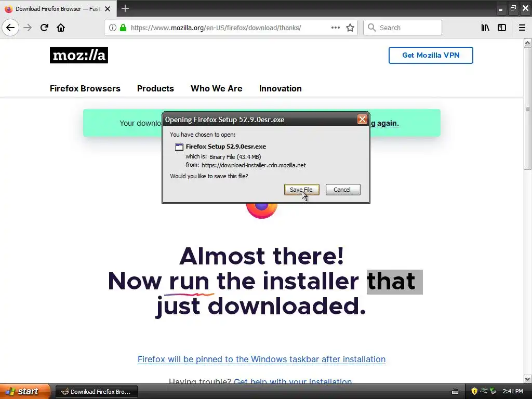Click the executable file icon in dialog

[179, 147]
